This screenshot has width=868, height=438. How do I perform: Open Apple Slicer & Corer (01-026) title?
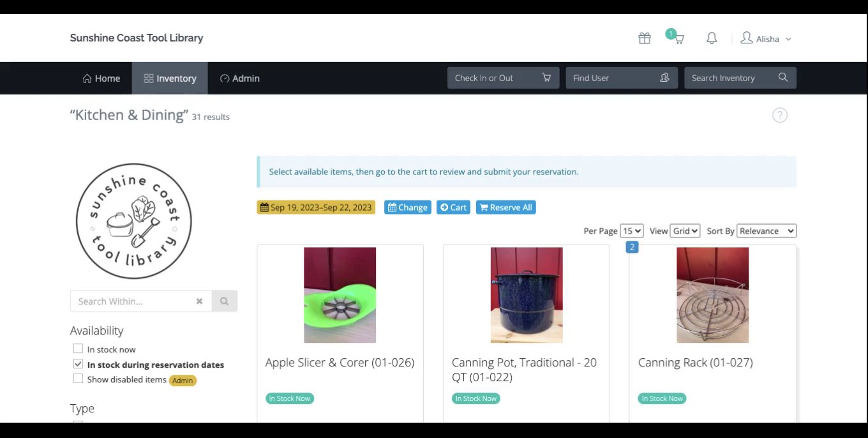(x=340, y=363)
